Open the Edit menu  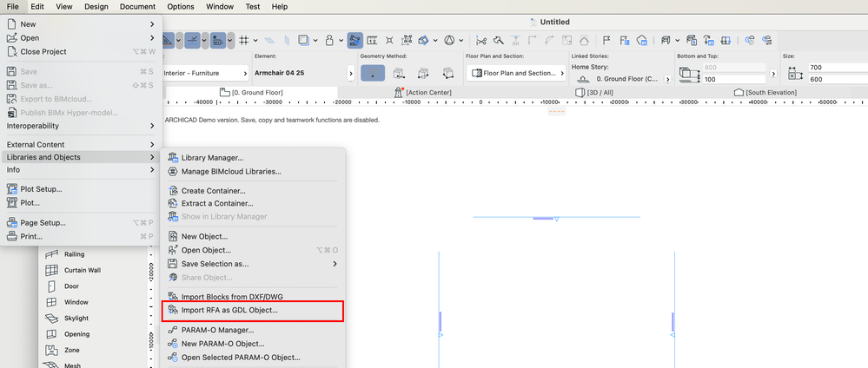pos(37,7)
